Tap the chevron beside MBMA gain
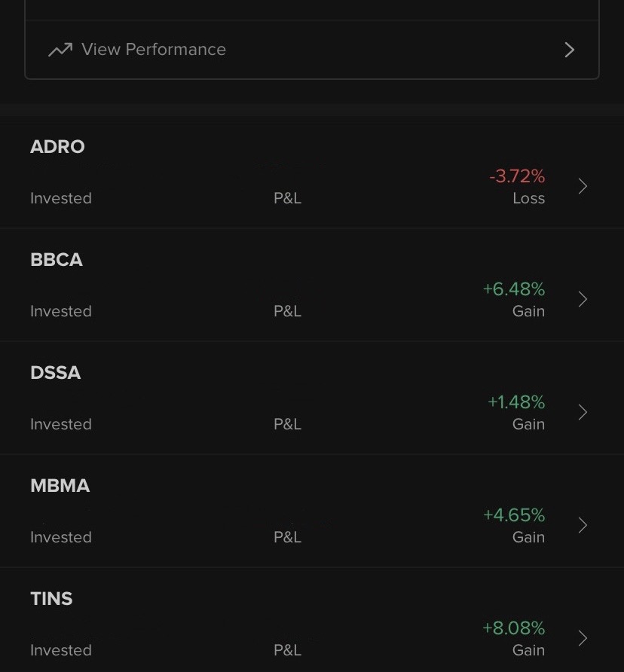Screen dimensions: 624x672 point(583,526)
